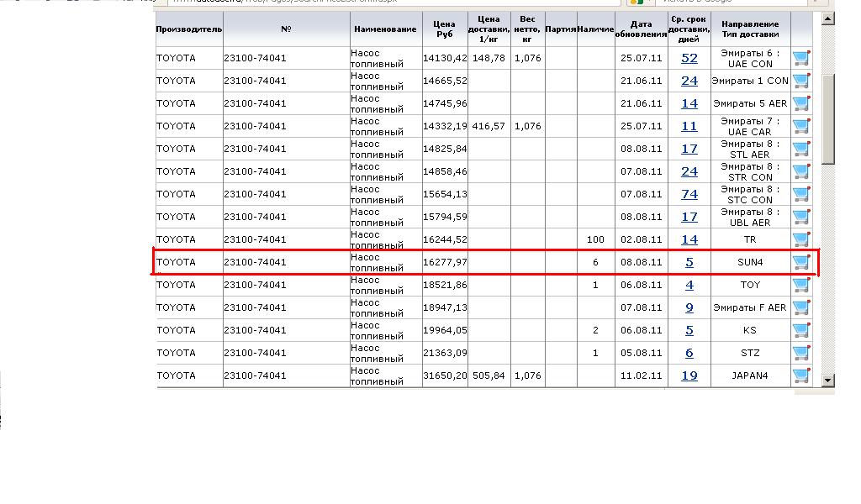Click the vertical scrollbar thumb
Viewport: 861px width, 504px height.
point(828,118)
